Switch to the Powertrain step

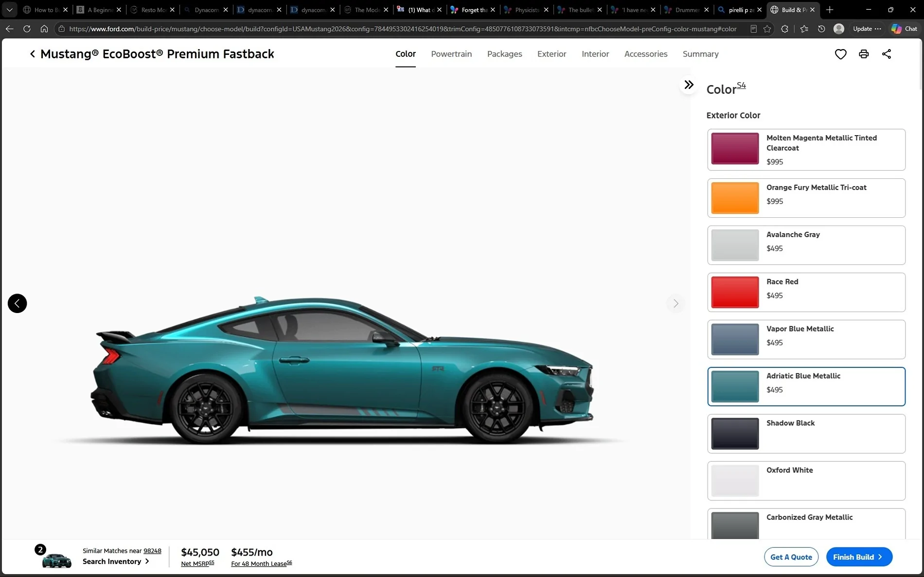(x=451, y=54)
